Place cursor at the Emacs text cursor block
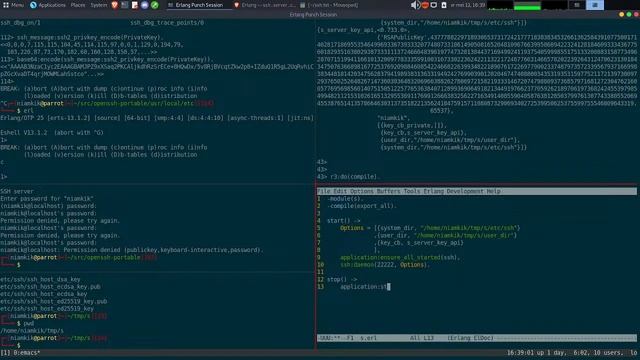Viewport: 640px width, 360px height. point(389,287)
